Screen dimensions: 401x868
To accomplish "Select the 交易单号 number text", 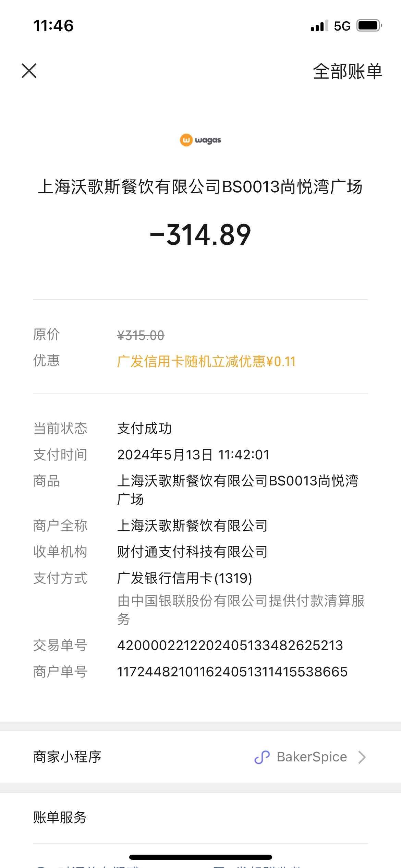I will [230, 645].
